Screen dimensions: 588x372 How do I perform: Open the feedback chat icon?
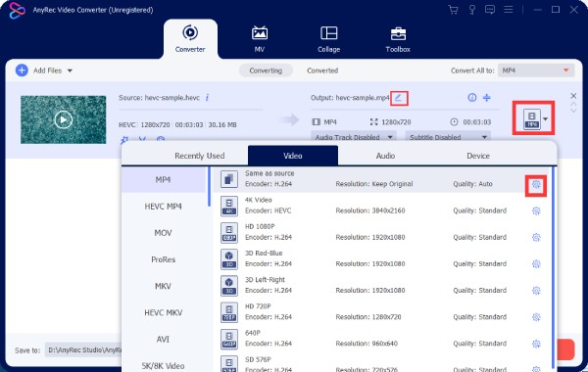pyautogui.click(x=490, y=10)
